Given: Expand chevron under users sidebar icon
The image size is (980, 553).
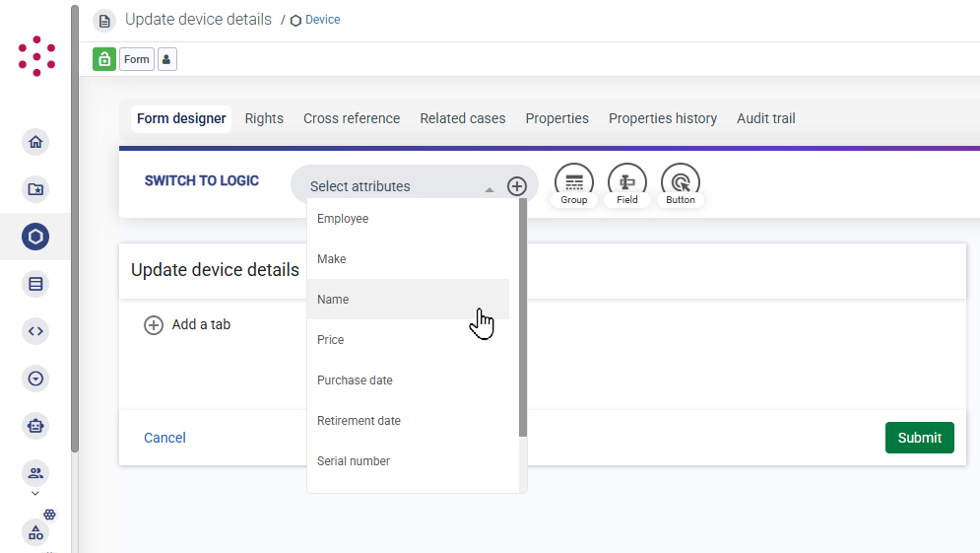Looking at the screenshot, I should point(35,494).
